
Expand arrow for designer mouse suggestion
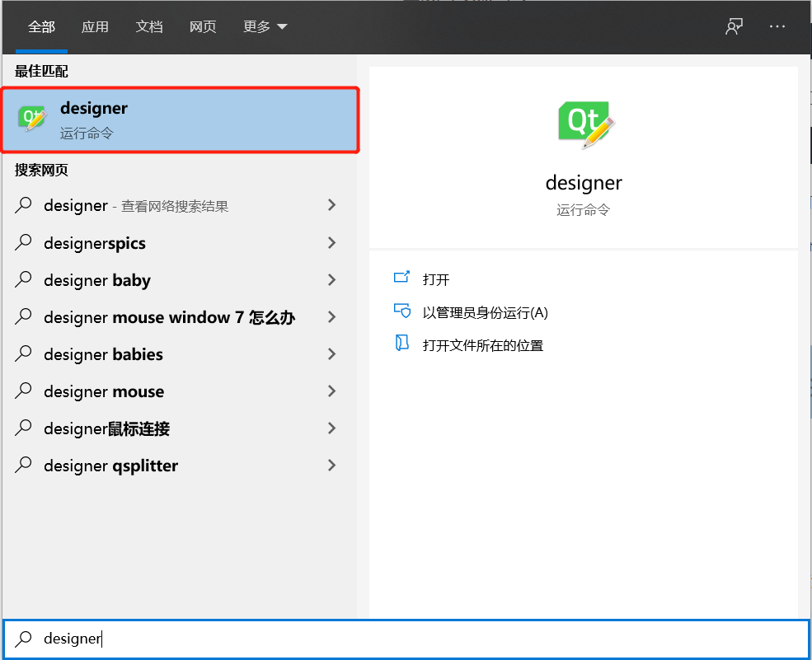coord(332,391)
